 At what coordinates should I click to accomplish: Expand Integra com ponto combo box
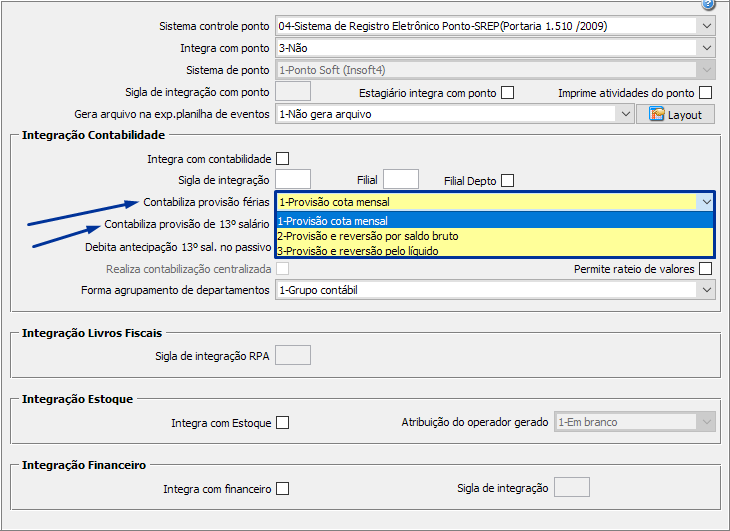coord(707,47)
